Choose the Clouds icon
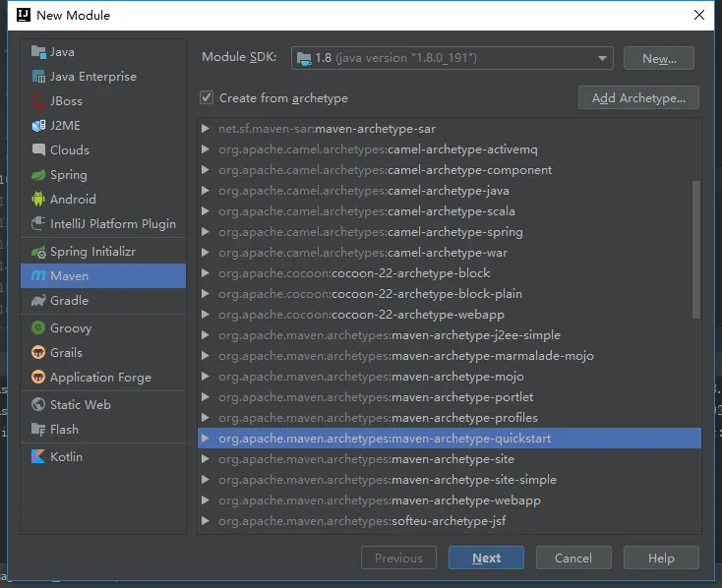Viewport: 722px width, 588px height. click(38, 149)
